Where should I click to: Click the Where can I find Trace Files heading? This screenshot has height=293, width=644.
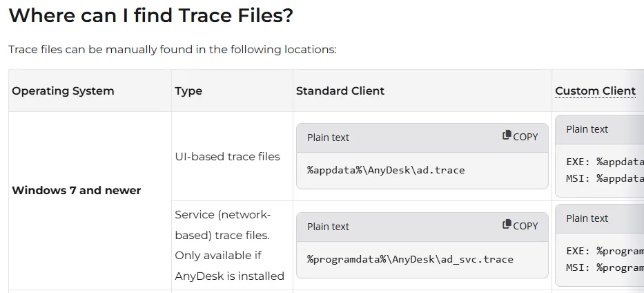150,15
